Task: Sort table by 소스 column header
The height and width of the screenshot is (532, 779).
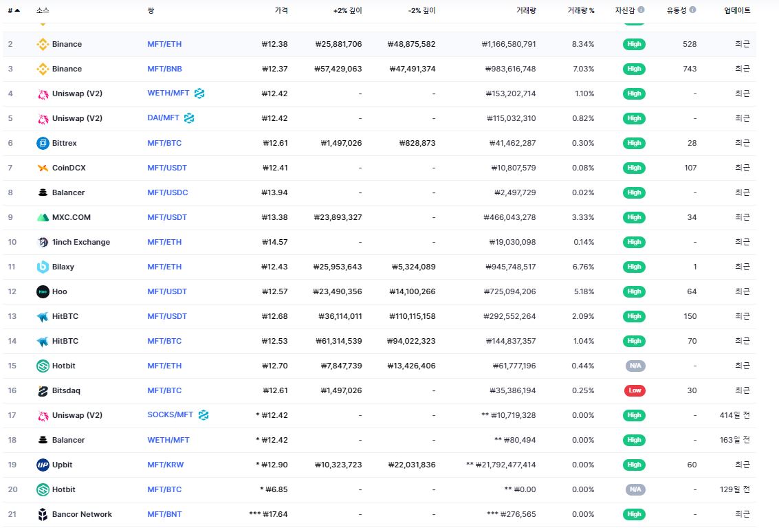Action: point(43,10)
